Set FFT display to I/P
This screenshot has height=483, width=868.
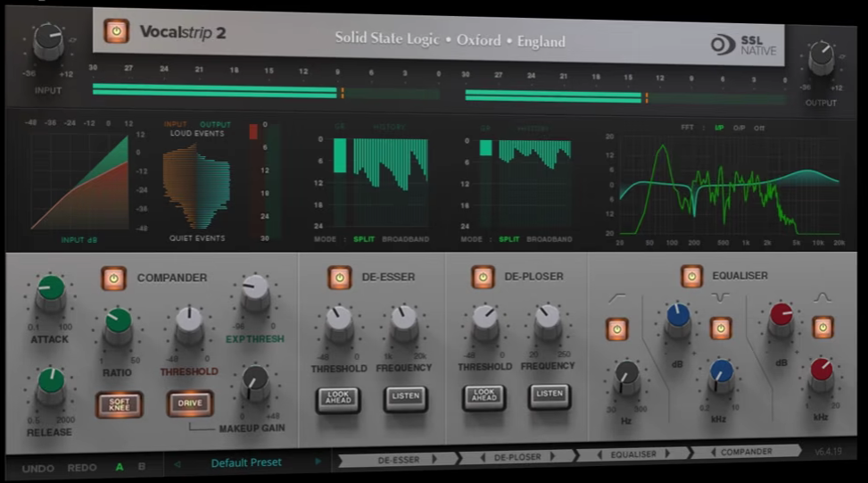(x=719, y=128)
